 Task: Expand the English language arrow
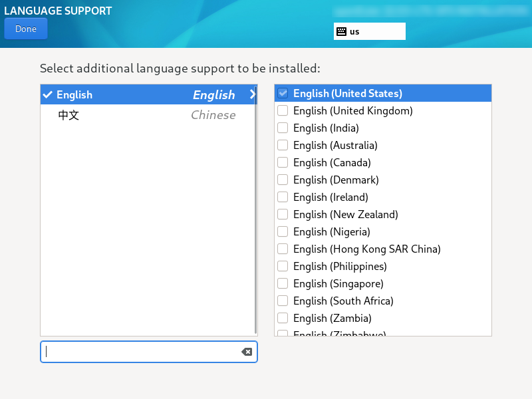pyautogui.click(x=252, y=94)
